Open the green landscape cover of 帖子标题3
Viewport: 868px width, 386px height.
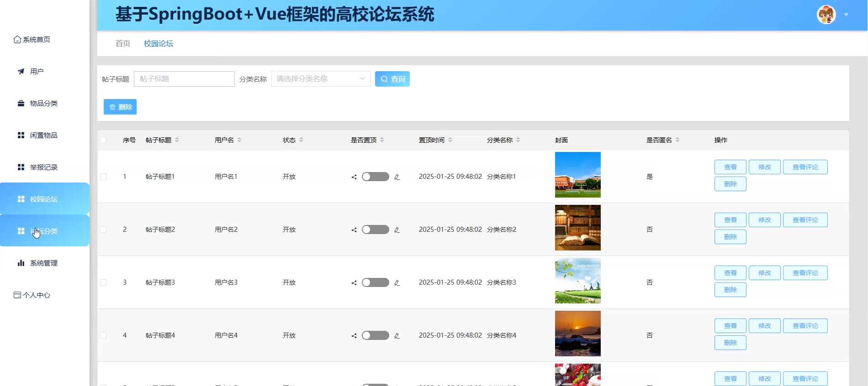click(578, 281)
